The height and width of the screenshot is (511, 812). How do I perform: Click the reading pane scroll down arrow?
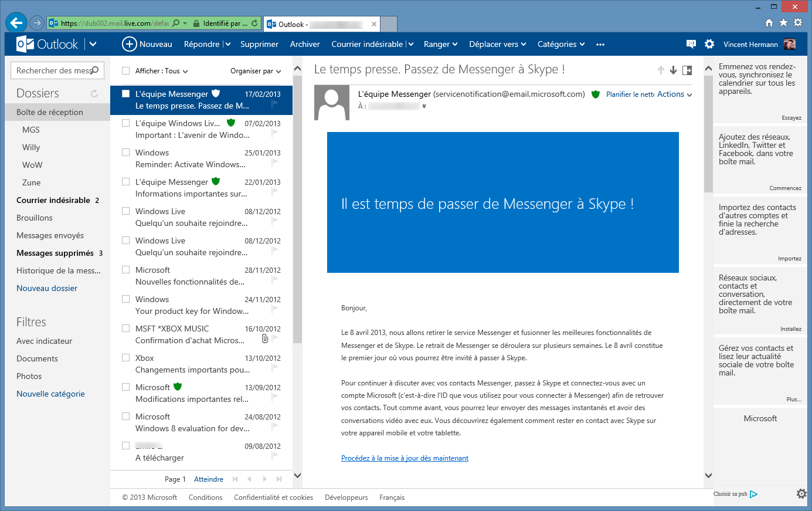coord(708,475)
